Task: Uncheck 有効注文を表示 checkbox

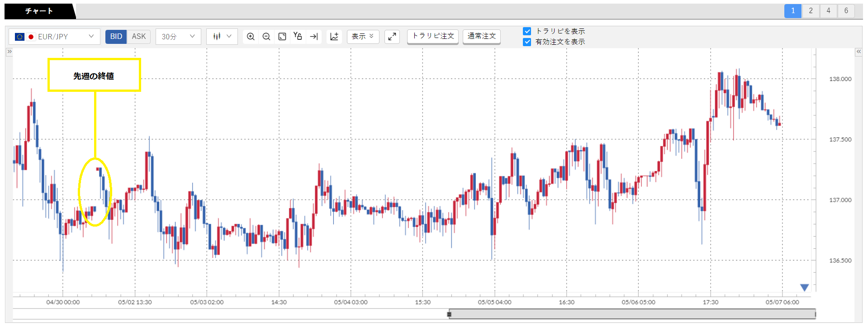Action: click(x=527, y=42)
